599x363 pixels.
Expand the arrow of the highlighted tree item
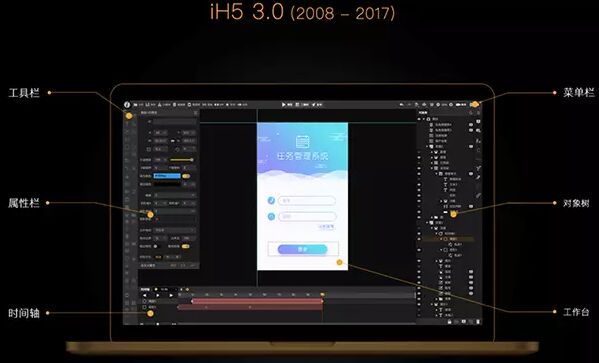tap(441, 239)
